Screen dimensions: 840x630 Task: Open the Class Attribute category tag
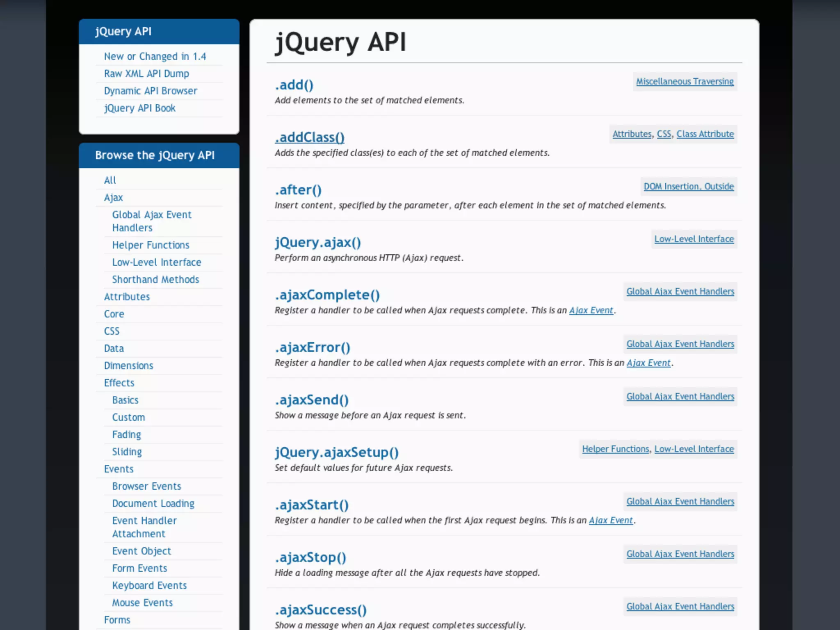click(x=705, y=134)
